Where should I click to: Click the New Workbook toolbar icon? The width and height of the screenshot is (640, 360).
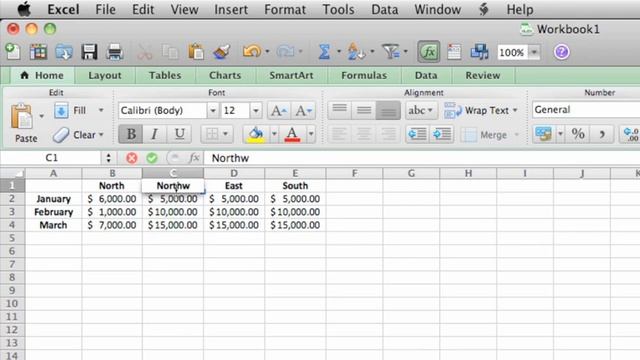(x=13, y=52)
